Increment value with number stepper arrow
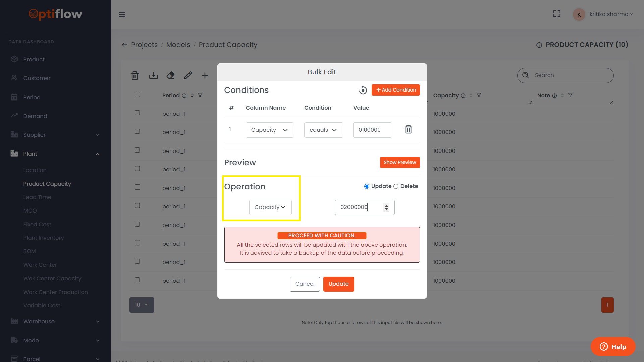The width and height of the screenshot is (644, 362). [386, 205]
